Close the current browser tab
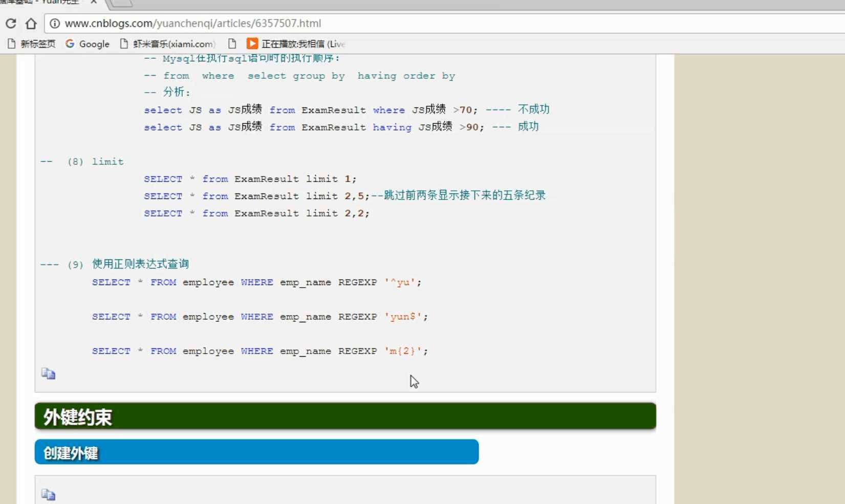The width and height of the screenshot is (845, 504). [94, 3]
